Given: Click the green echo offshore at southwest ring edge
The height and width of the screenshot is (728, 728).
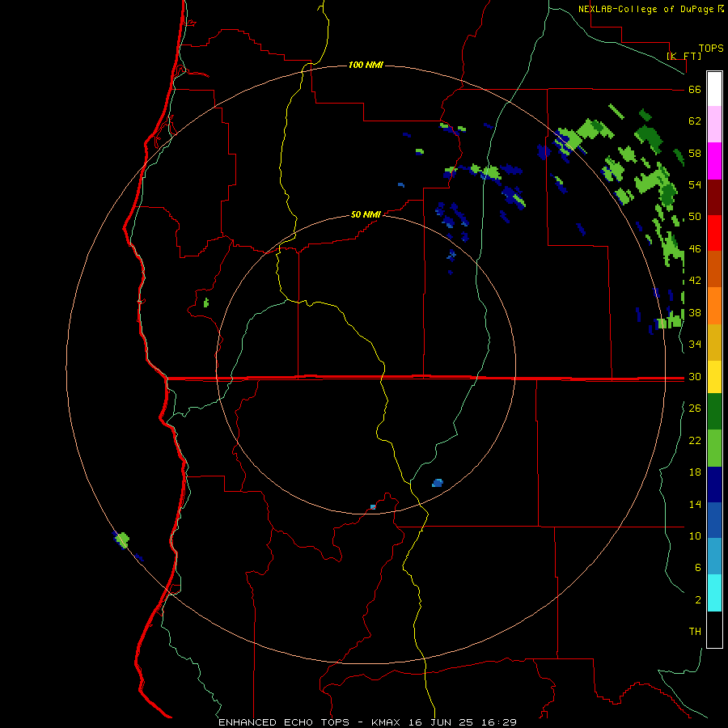Looking at the screenshot, I should coord(122,540).
